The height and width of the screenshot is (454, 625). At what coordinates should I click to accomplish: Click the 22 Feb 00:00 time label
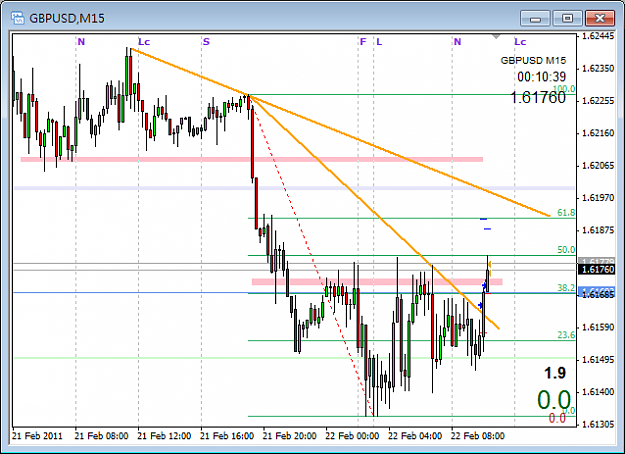(352, 436)
